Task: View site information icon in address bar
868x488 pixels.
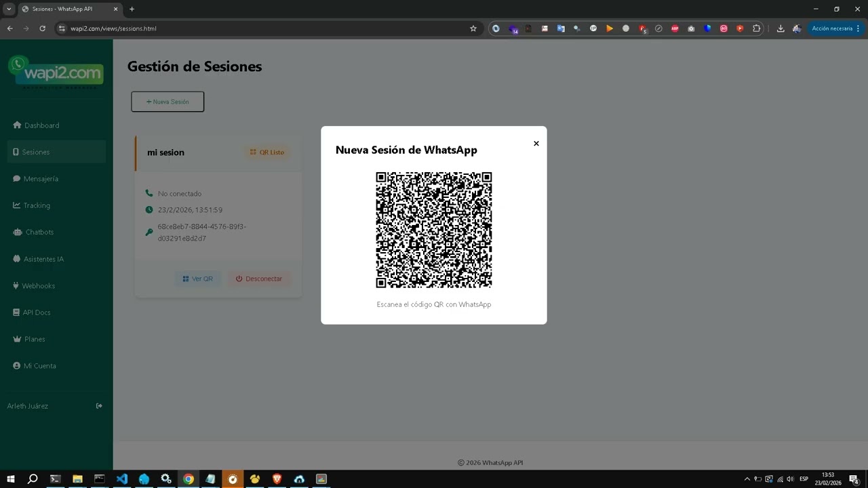Action: pyautogui.click(x=62, y=28)
